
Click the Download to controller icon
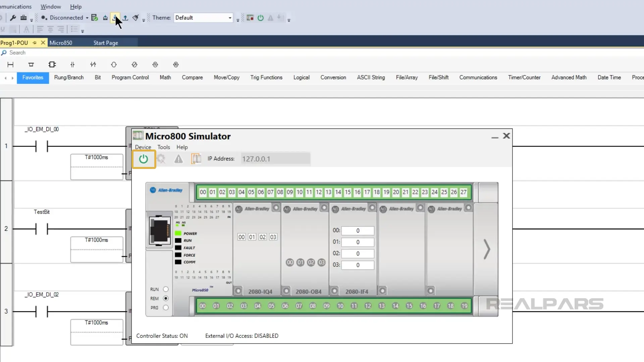pos(115,18)
